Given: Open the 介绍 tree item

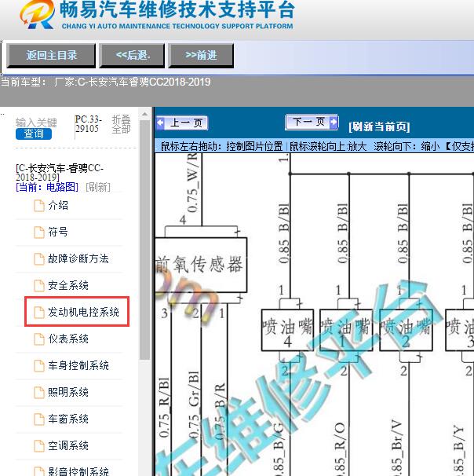Looking at the screenshot, I should [x=58, y=206].
